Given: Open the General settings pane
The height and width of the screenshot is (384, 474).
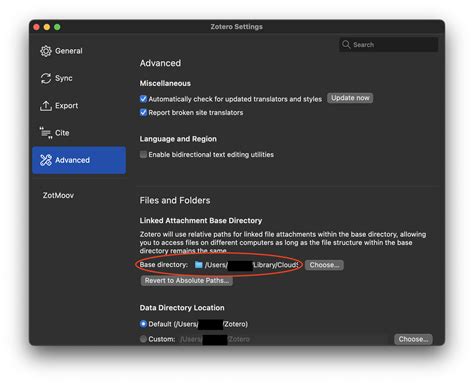Looking at the screenshot, I should tap(79, 51).
